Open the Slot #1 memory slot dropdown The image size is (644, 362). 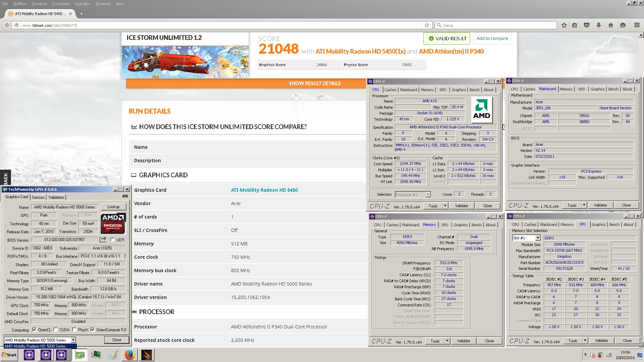[538, 238]
